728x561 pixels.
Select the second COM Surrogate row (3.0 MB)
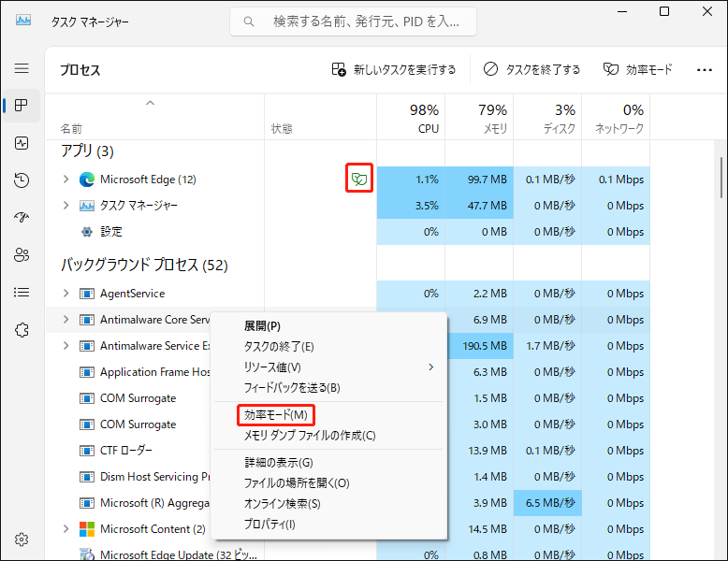click(128, 424)
